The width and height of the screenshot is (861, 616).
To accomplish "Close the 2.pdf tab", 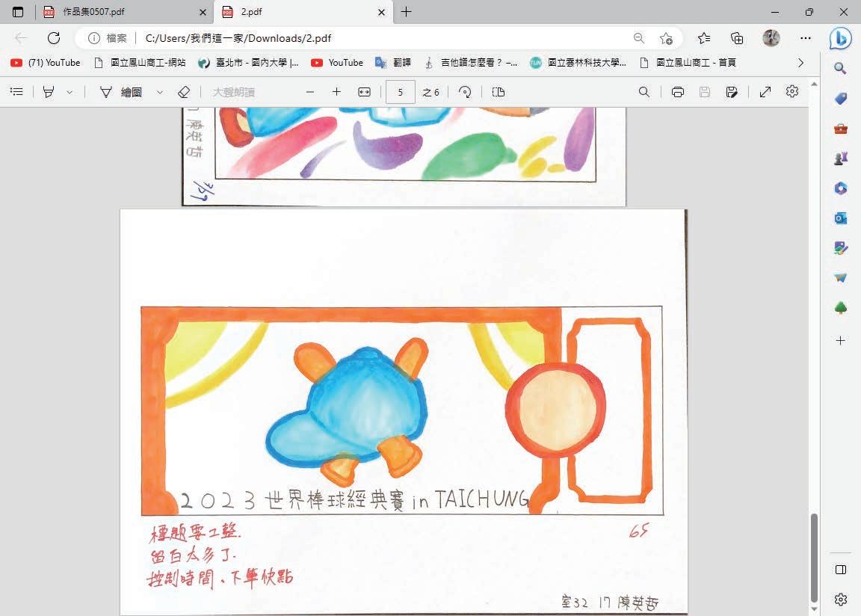I will (382, 12).
